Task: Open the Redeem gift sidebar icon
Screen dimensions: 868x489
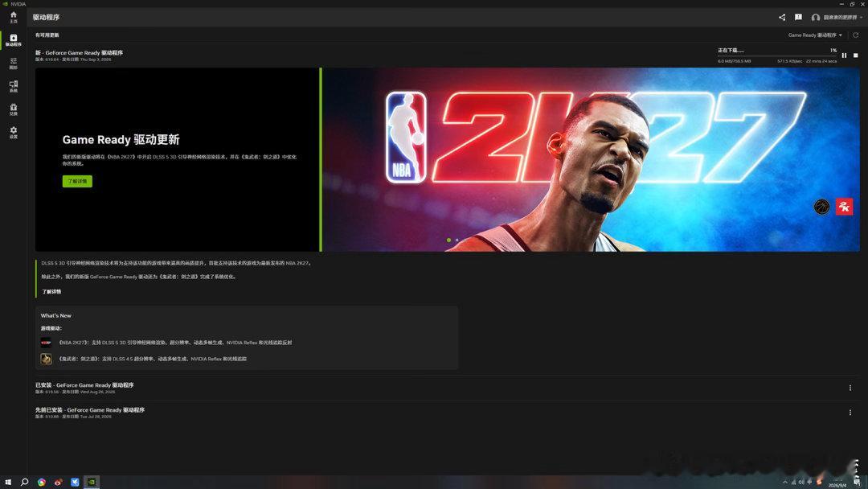Action: [14, 109]
